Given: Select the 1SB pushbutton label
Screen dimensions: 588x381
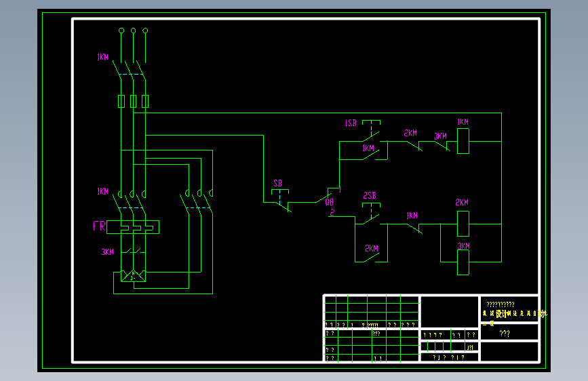Looking at the screenshot, I should [x=351, y=123].
